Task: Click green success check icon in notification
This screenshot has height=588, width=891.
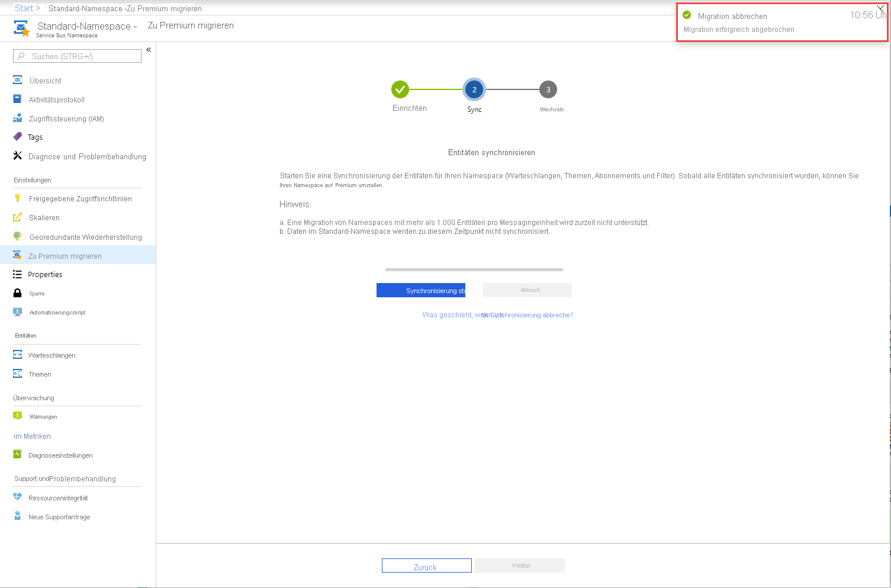Action: pyautogui.click(x=687, y=15)
